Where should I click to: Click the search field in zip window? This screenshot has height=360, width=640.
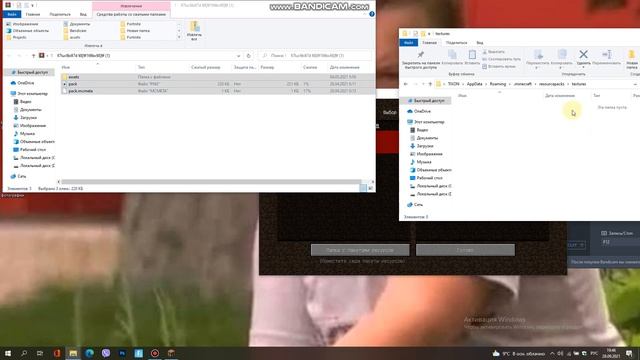click(315, 56)
